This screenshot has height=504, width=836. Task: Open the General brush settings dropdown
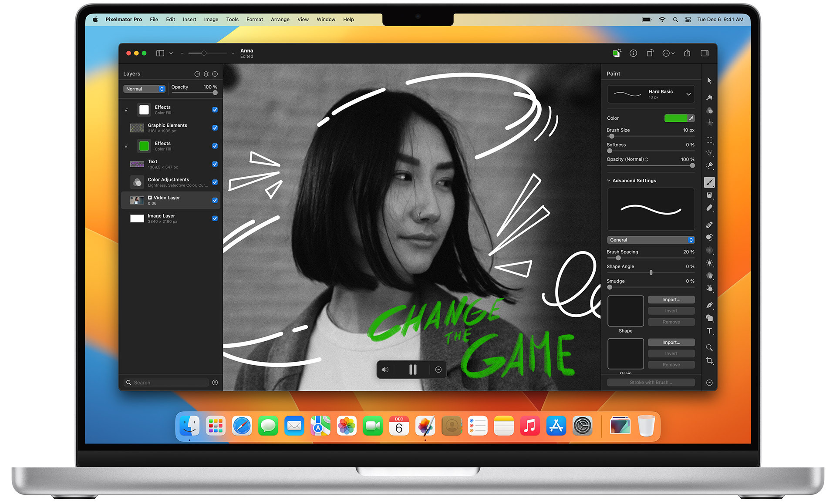pyautogui.click(x=651, y=239)
